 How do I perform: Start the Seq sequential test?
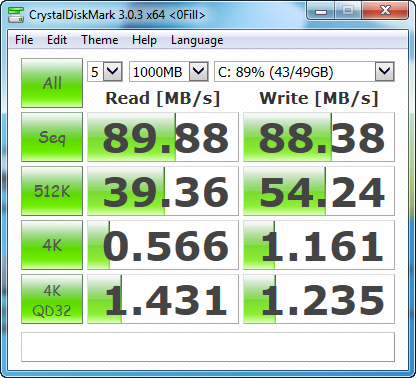(52, 137)
